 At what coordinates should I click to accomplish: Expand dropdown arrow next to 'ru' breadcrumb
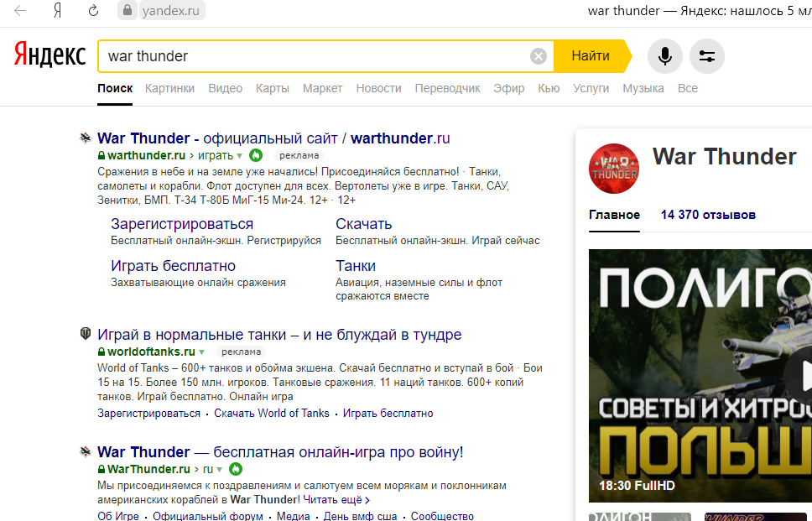[x=219, y=470]
